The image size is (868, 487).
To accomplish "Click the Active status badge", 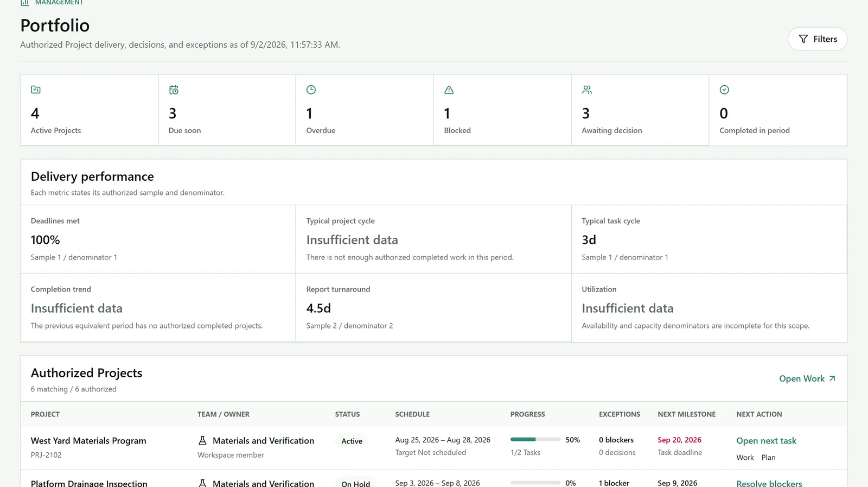I will pyautogui.click(x=352, y=441).
